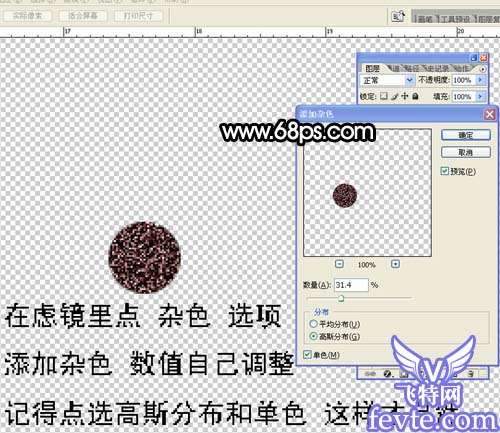500x433 pixels.
Task: Click the noise amount slider handle
Action: click(341, 299)
